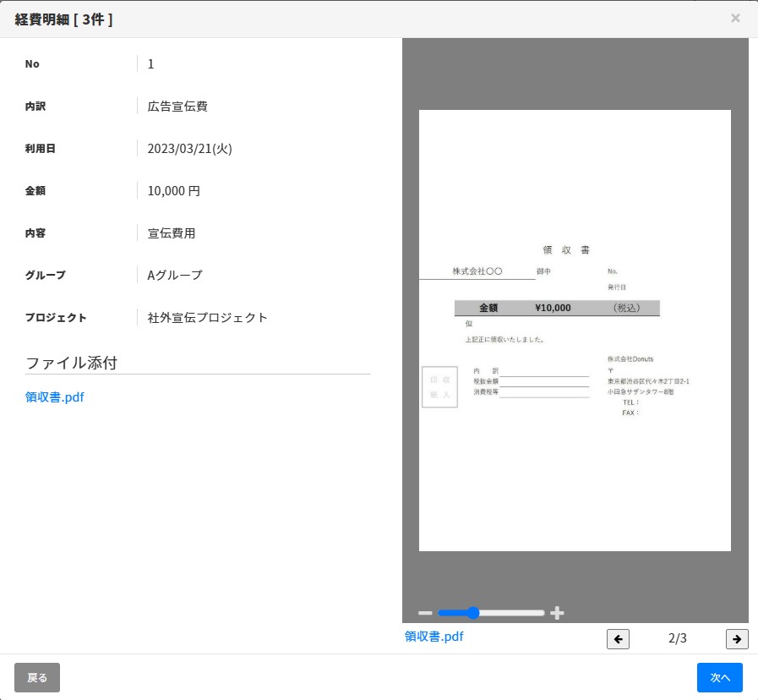
Task: Select the 利用日 date 2023/03/21(火)
Action: [x=190, y=148]
